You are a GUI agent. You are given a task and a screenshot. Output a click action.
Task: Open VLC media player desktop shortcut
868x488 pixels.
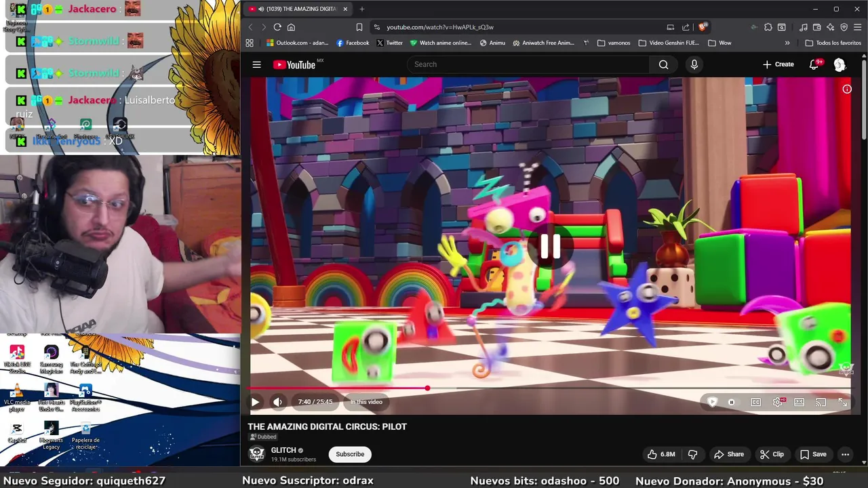pyautogui.click(x=17, y=398)
